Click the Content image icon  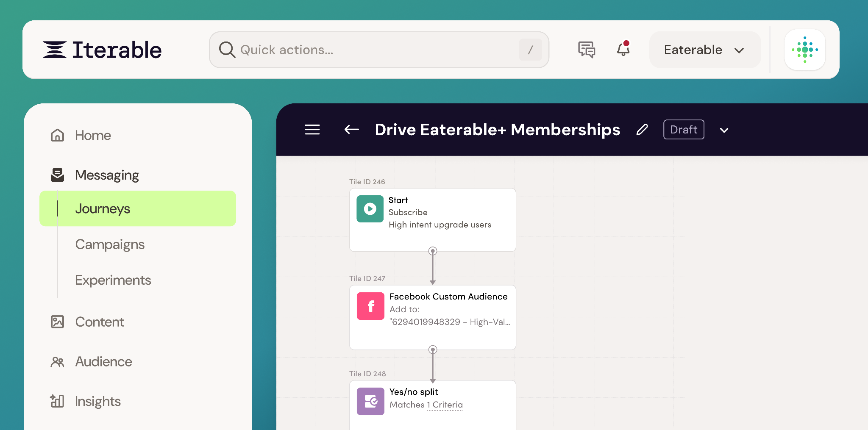tap(57, 322)
